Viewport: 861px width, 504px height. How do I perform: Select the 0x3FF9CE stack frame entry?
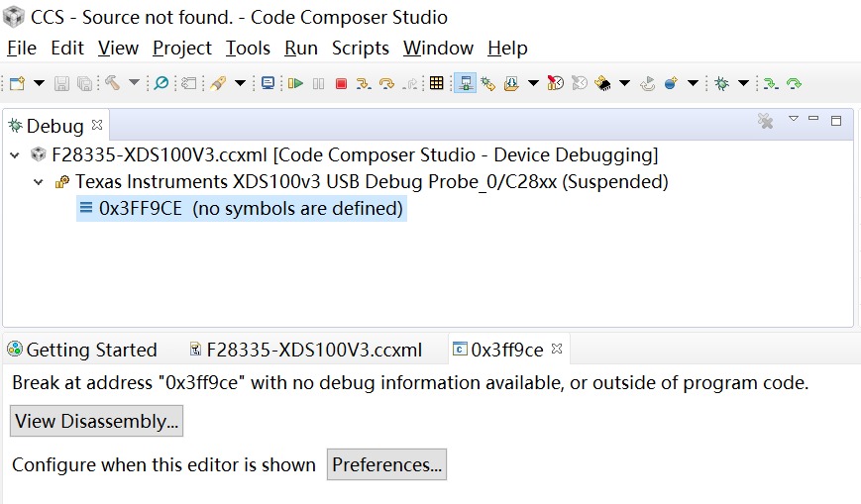(x=251, y=209)
